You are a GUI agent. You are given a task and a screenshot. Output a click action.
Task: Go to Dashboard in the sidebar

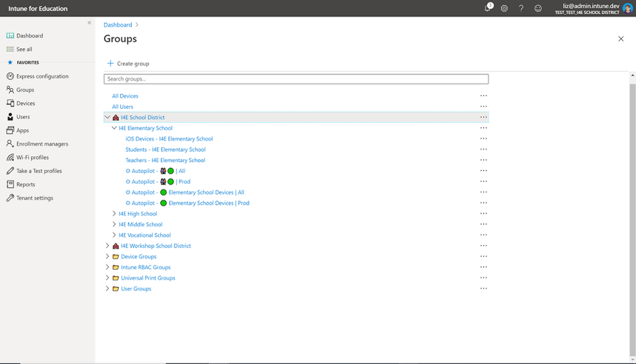click(30, 36)
